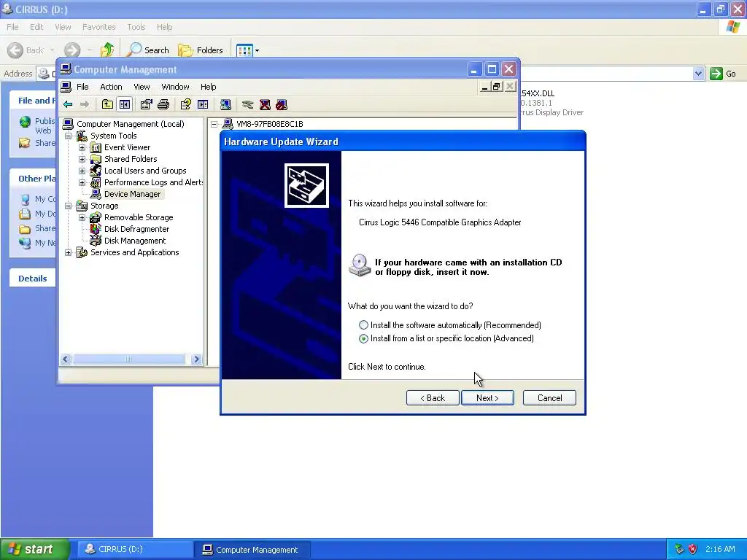
Task: Select Computer Management (Local) root node
Action: 124,124
